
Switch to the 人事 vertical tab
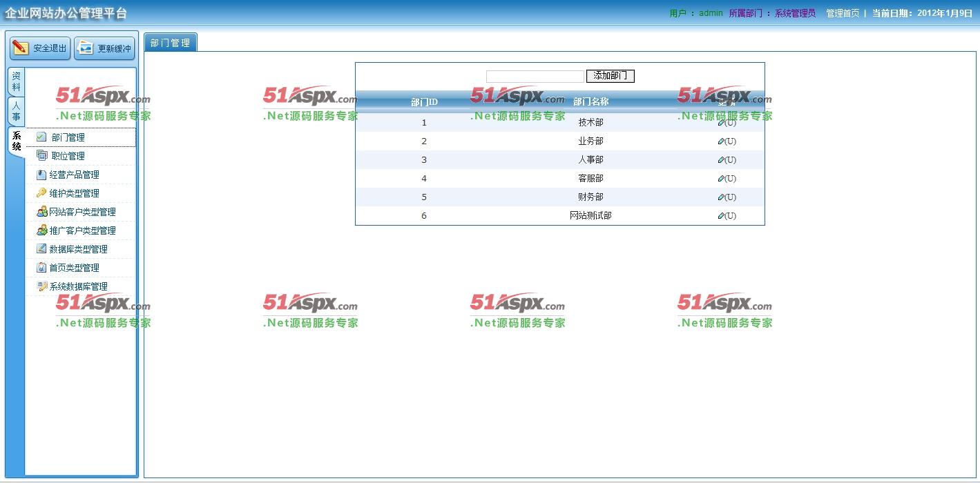[16, 111]
